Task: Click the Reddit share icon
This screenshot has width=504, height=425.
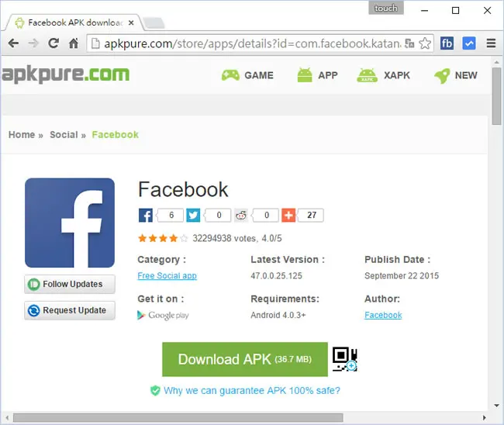Action: 240,215
